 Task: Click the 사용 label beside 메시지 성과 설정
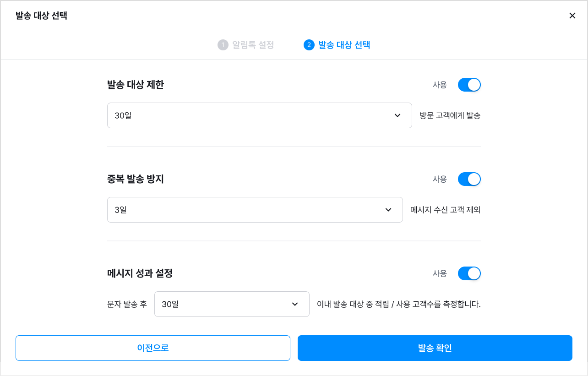440,273
